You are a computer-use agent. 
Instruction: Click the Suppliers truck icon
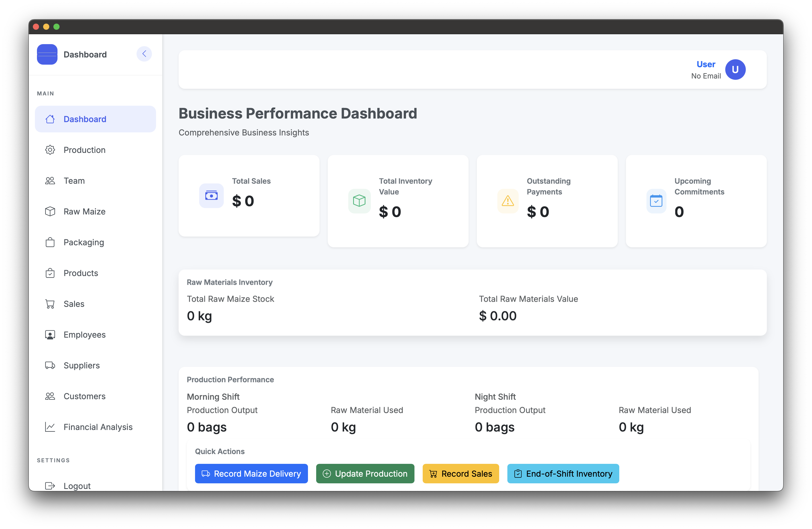coord(50,365)
